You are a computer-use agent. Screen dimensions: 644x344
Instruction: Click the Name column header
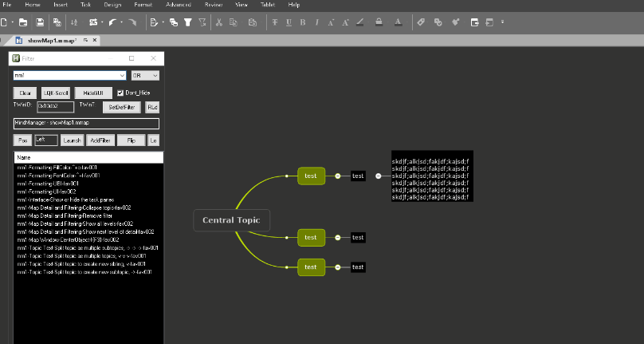click(x=88, y=157)
